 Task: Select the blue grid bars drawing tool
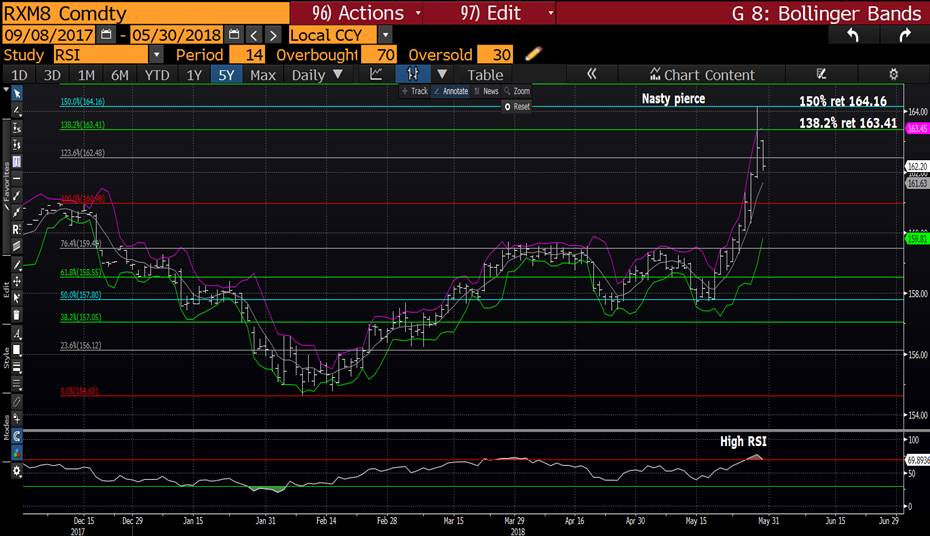[x=17, y=161]
